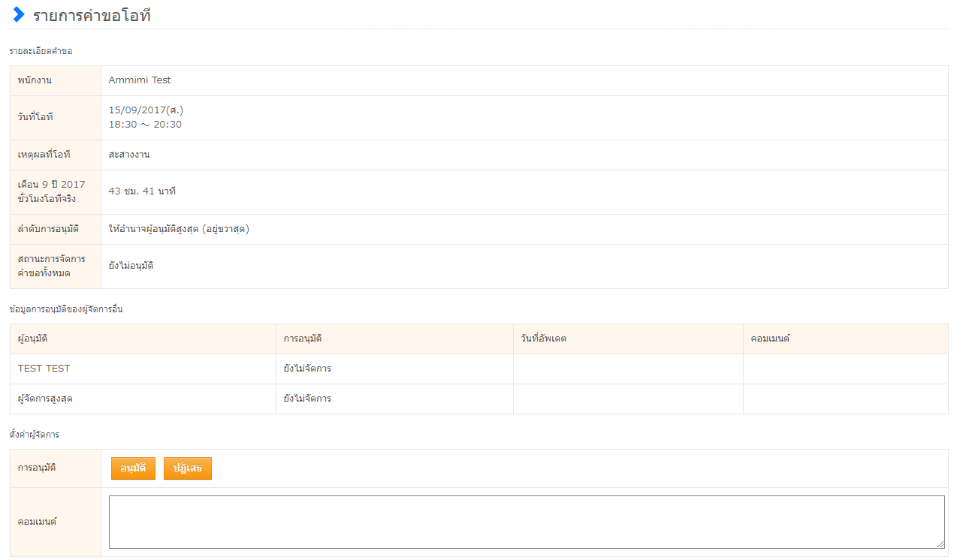Viewport: 963px width, 560px height.
Task: Click the approval order value ให้อำนาจผู้อนุมัติสูงสุด
Action: [179, 229]
